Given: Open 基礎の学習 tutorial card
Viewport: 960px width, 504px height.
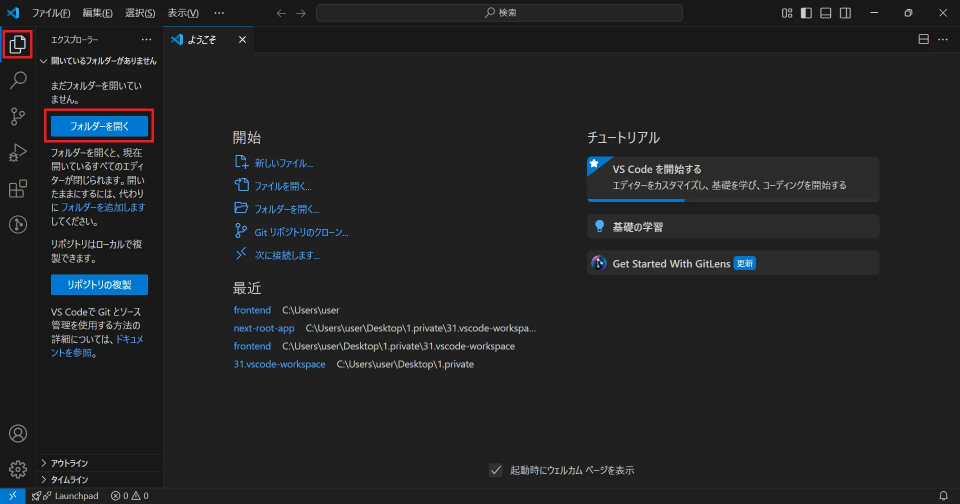Looking at the screenshot, I should pos(733,227).
